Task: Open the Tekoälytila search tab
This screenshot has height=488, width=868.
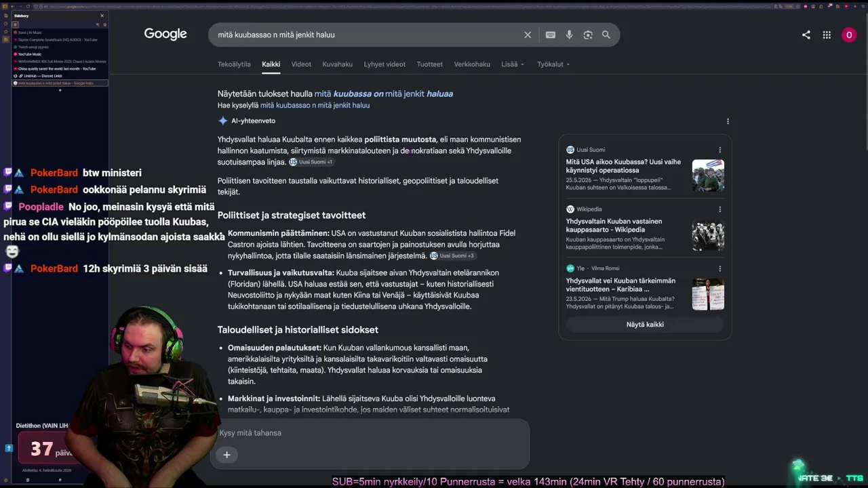Action: (234, 64)
